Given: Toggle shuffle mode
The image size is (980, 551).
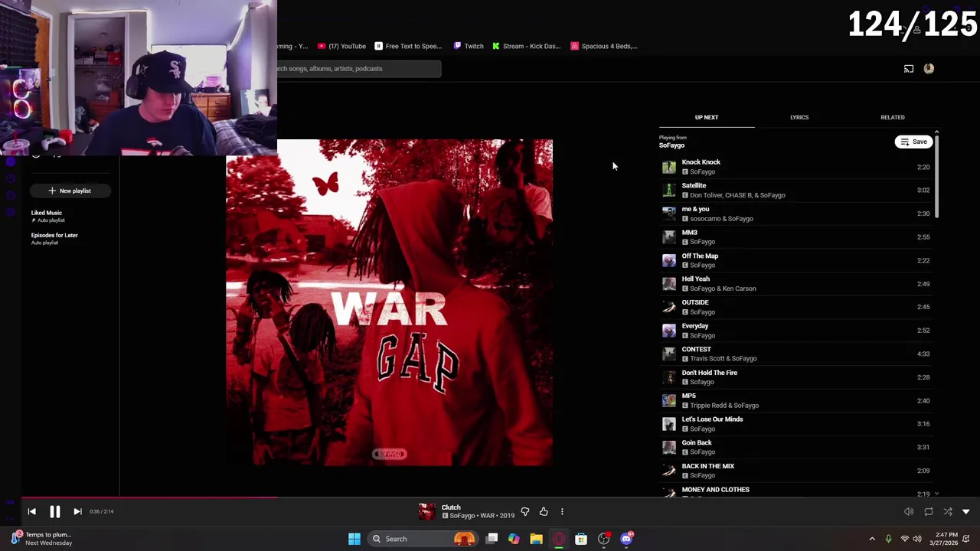Looking at the screenshot, I should (x=948, y=511).
